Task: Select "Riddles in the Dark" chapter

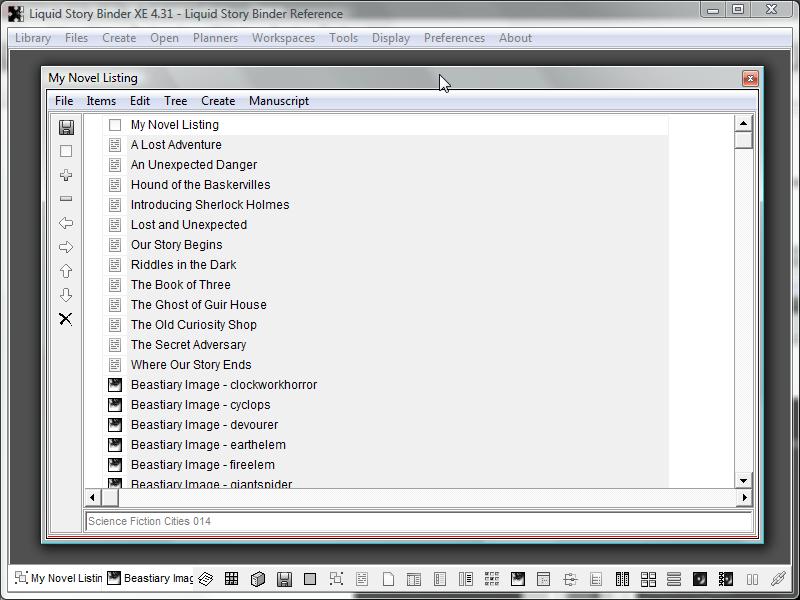Action: tap(183, 265)
